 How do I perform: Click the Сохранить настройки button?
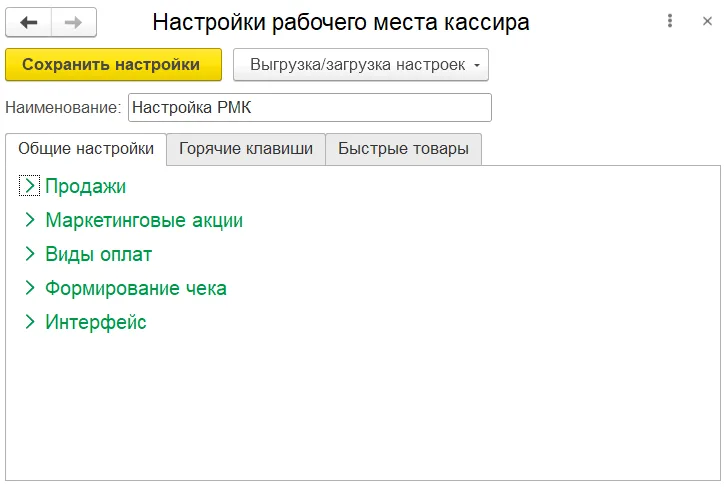coord(114,65)
